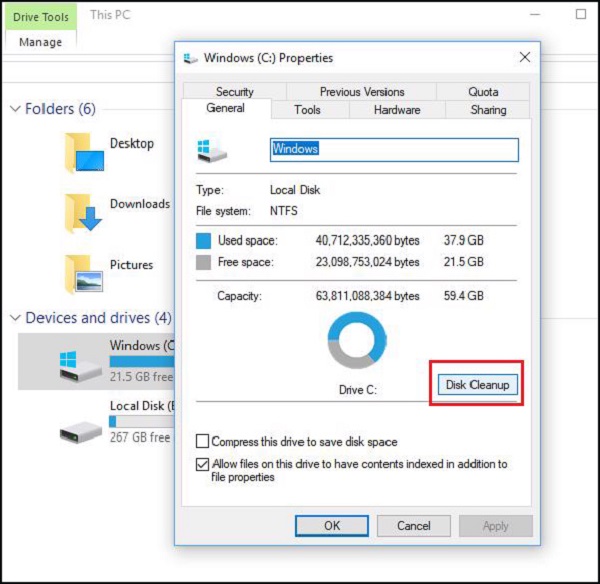Click the 63,811,088,384 bytes capacity value
This screenshot has height=584, width=600.
click(367, 296)
